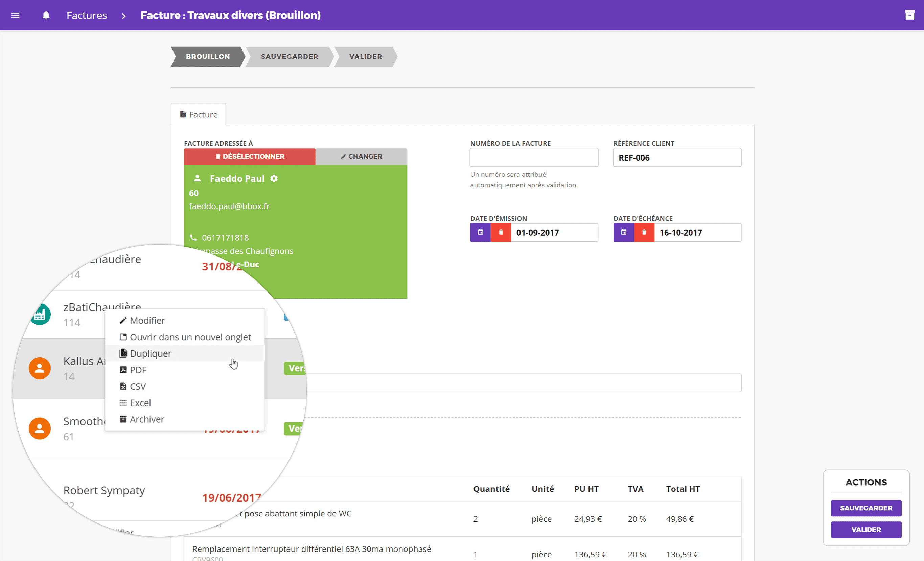Viewport: 924px width, 561px height.
Task: Click the Total HT column header
Action: (683, 489)
